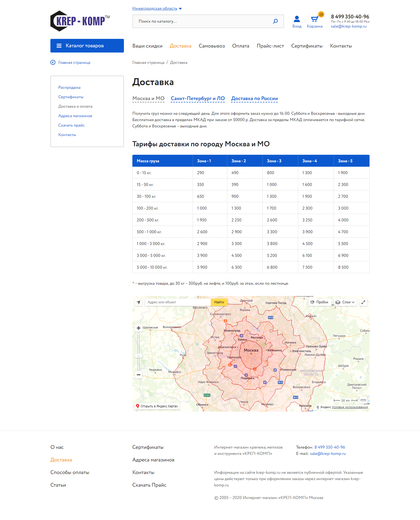Open the Оплата menu item
Image resolution: width=420 pixels, height=520 pixels.
point(241,46)
